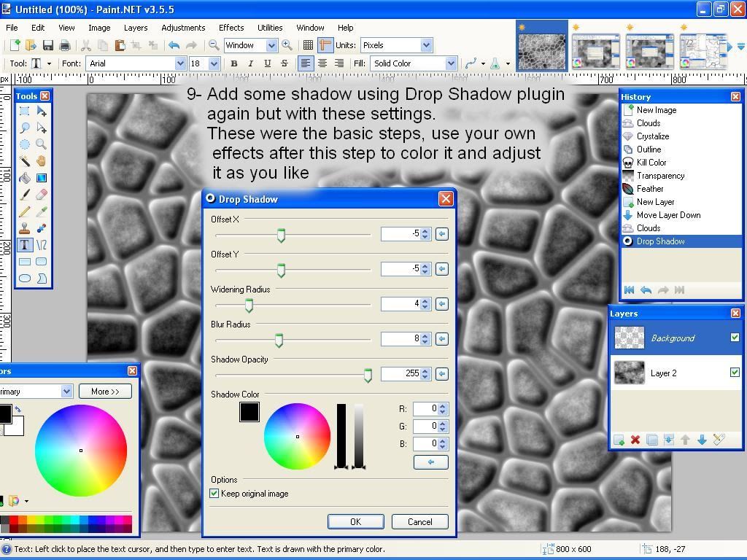Click the Print icon in toolbar
The width and height of the screenshot is (747, 560).
tap(65, 45)
